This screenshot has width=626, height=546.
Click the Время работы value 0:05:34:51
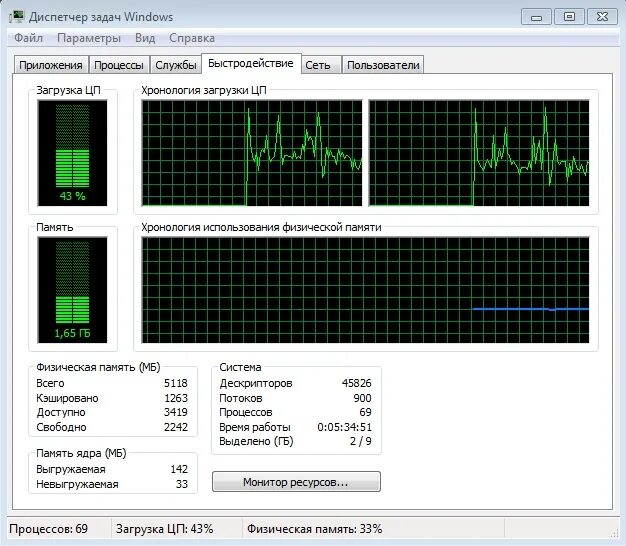point(345,427)
